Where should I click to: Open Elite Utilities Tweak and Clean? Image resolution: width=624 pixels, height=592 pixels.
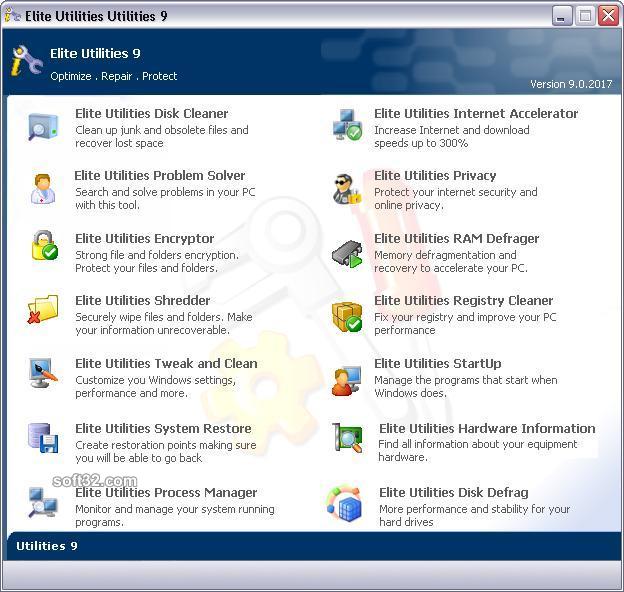[x=166, y=363]
